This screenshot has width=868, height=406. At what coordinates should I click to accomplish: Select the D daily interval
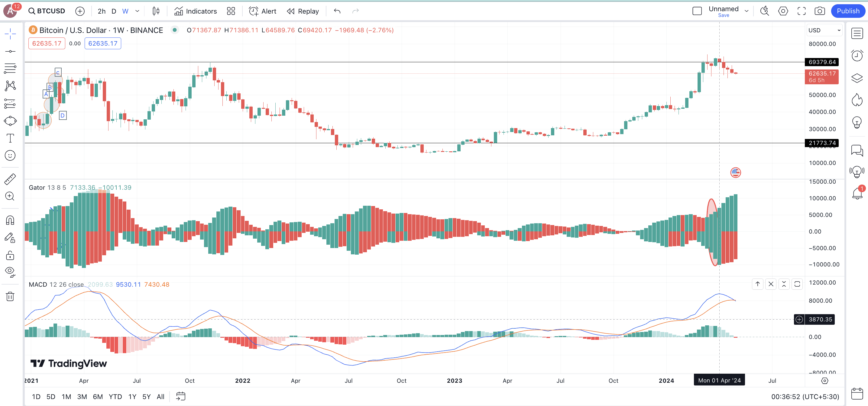[114, 11]
